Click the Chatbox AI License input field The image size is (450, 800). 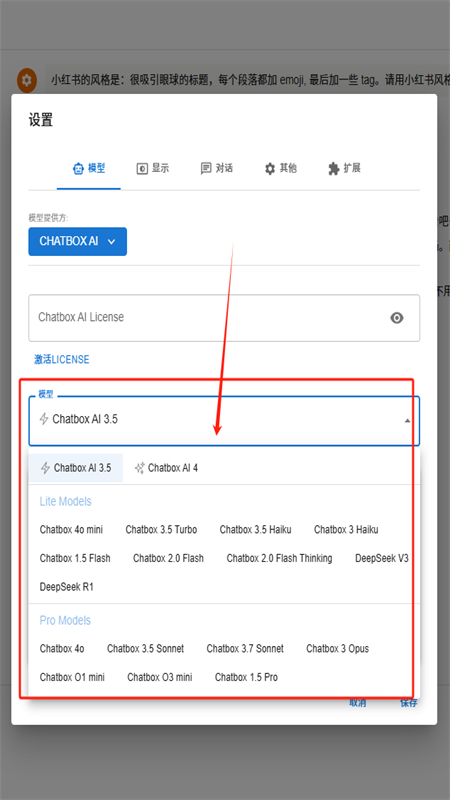[x=224, y=318]
